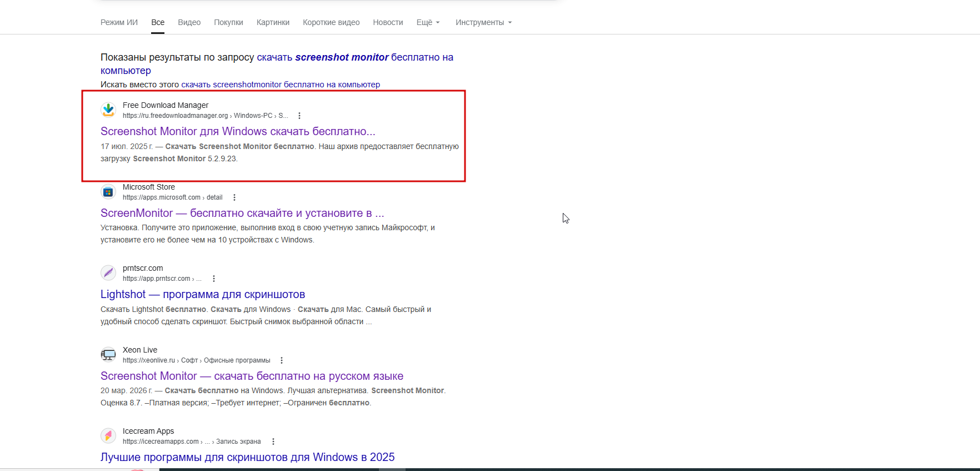Click the prntscr.com site name
Image resolution: width=980 pixels, height=471 pixels.
point(143,268)
